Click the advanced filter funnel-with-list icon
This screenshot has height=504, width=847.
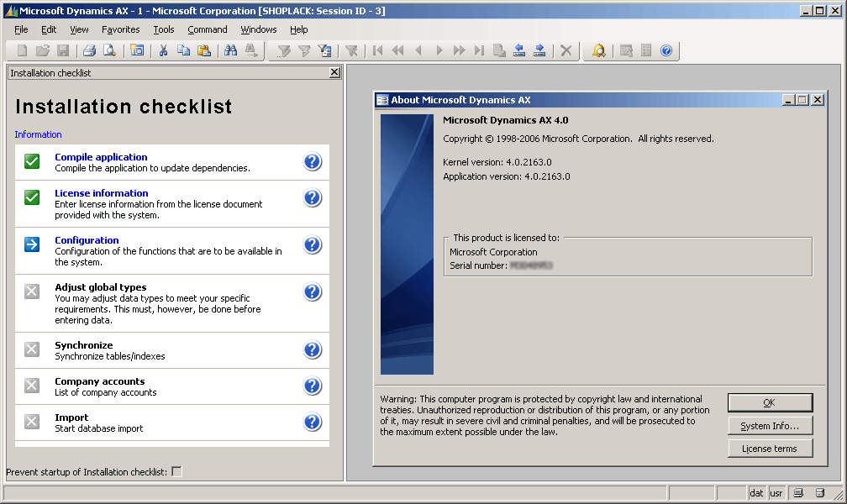point(324,50)
